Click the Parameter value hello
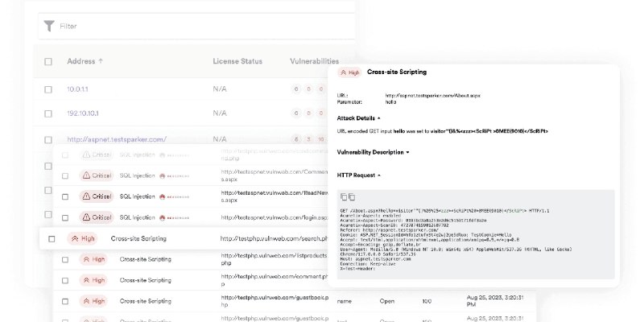Image resolution: width=644 pixels, height=322 pixels. tap(390, 102)
